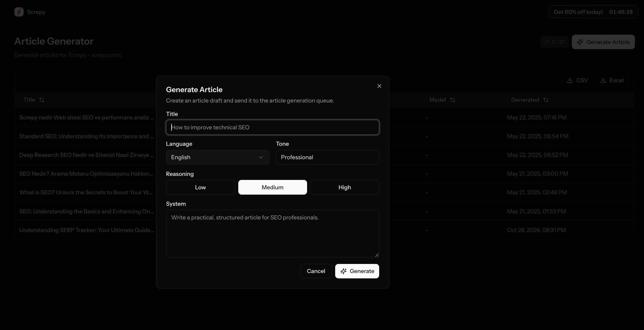644x330 pixels.
Task: Click date 'May 21, 2025, 02:48 PM'
Action: click(x=537, y=192)
